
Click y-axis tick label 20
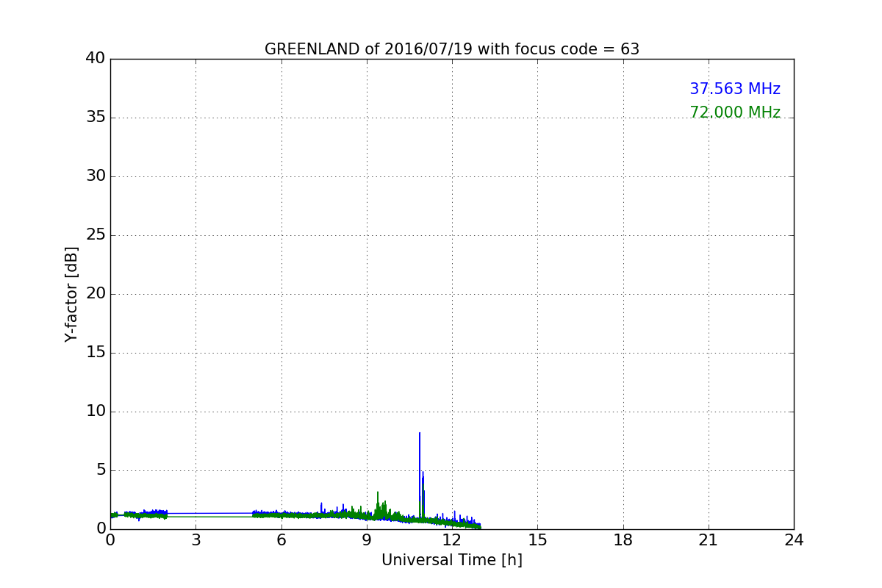pyautogui.click(x=96, y=294)
